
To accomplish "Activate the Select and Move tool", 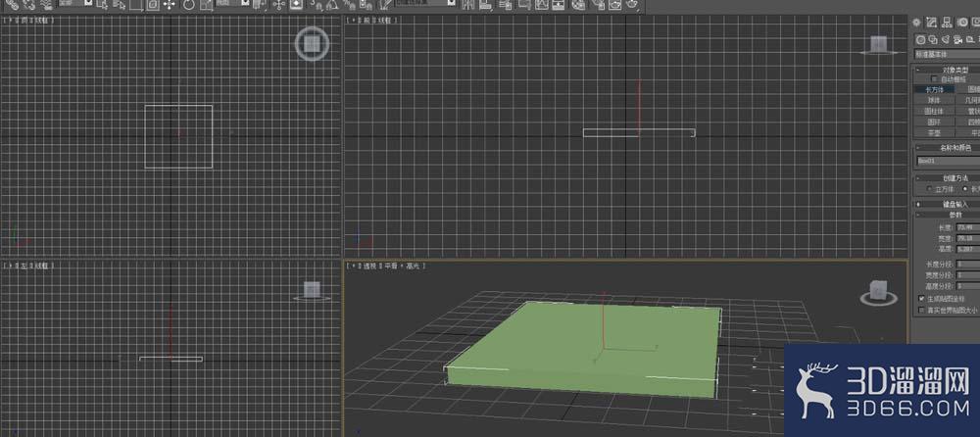I will coord(169,5).
